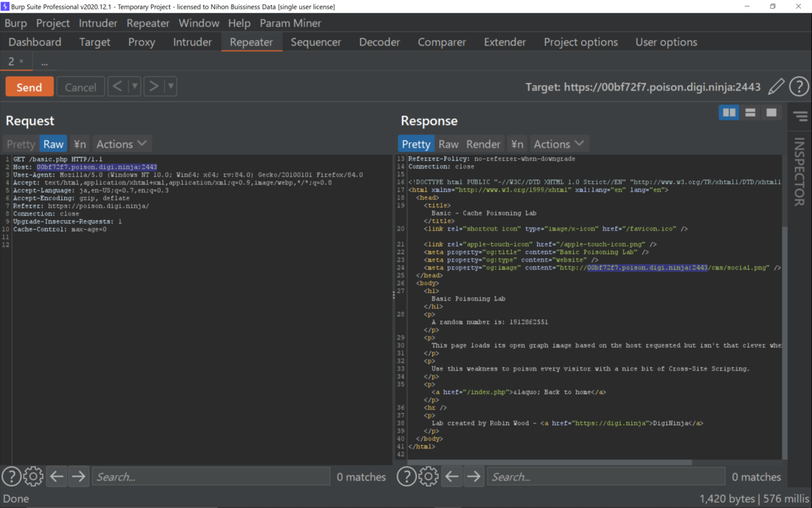This screenshot has width=812, height=508.
Task: Click the Request search field
Action: pyautogui.click(x=210, y=477)
